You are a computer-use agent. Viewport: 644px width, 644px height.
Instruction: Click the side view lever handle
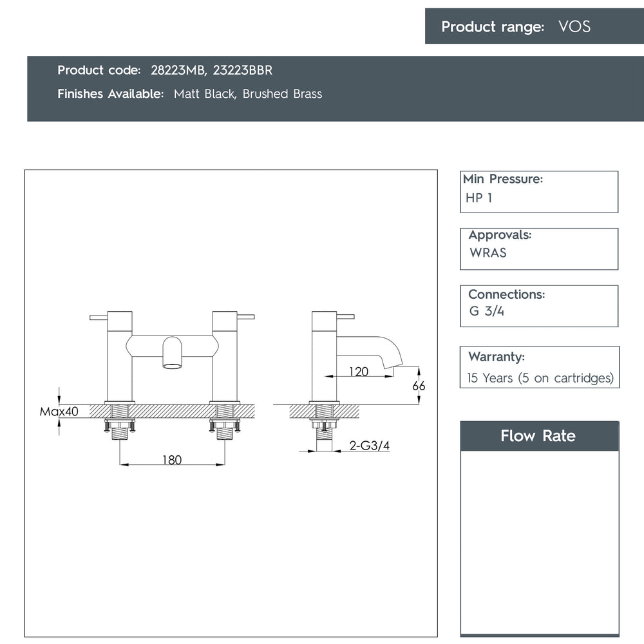(346, 317)
